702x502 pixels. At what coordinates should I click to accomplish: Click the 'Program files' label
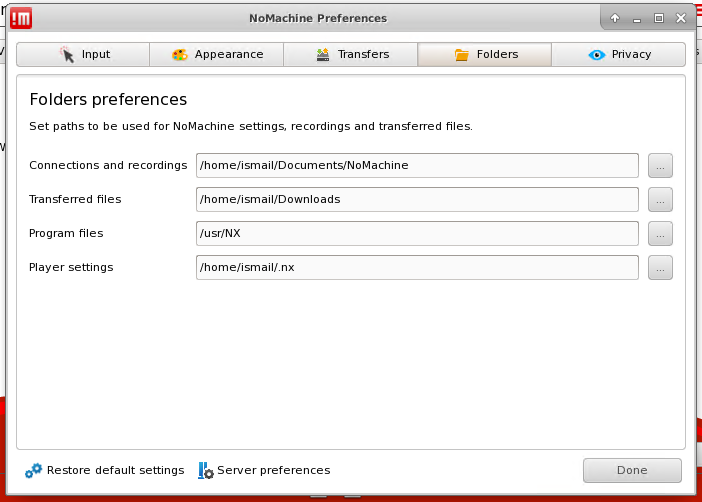66,233
